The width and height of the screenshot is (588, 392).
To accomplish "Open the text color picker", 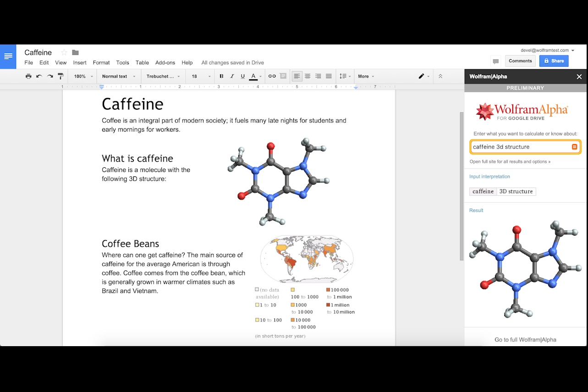I will pyautogui.click(x=255, y=76).
